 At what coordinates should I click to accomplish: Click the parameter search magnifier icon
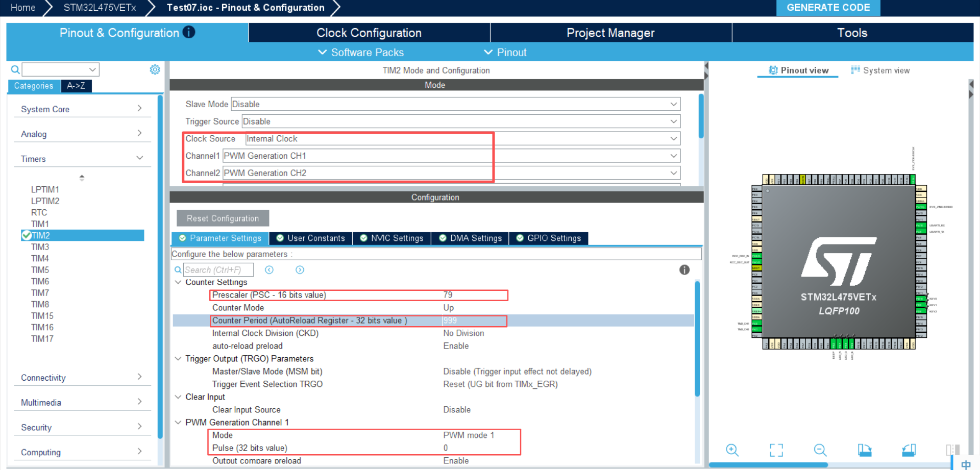click(x=178, y=270)
